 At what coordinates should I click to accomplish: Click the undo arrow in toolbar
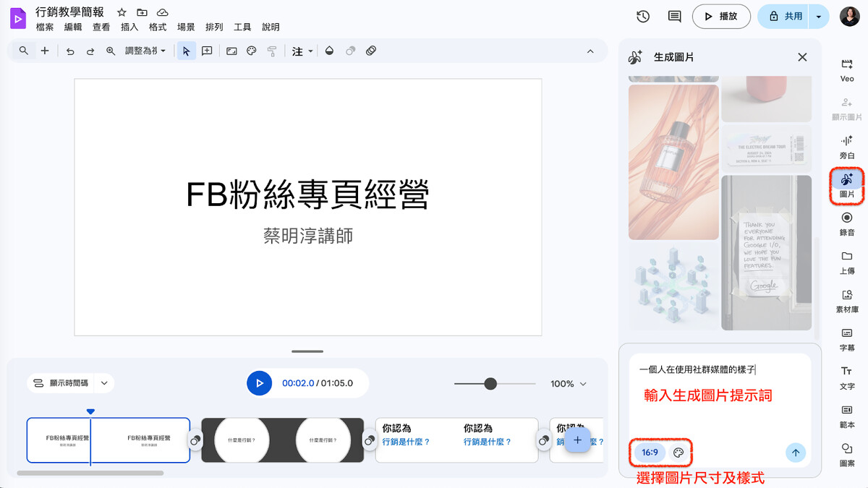click(x=70, y=51)
